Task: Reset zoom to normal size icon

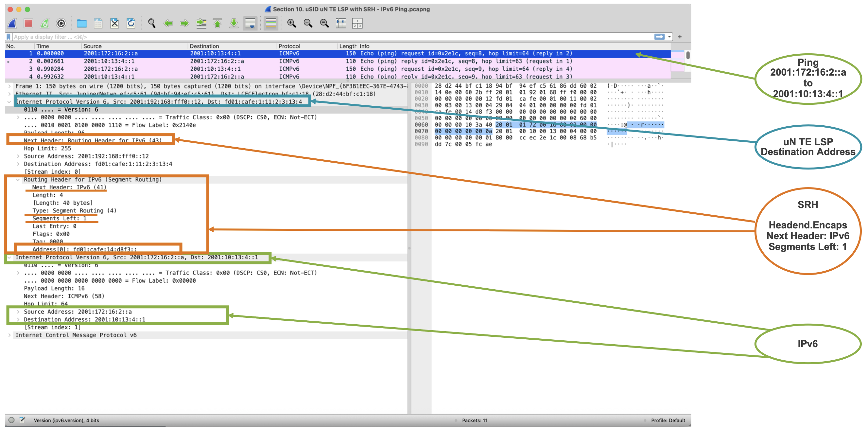Action: pos(324,23)
